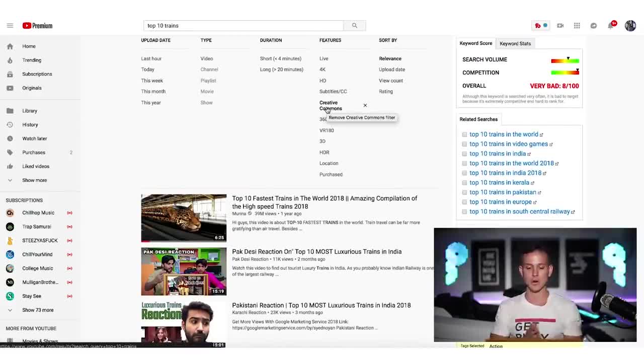Open the YouTube apps grid
This screenshot has width=644, height=362.
pyautogui.click(x=577, y=26)
